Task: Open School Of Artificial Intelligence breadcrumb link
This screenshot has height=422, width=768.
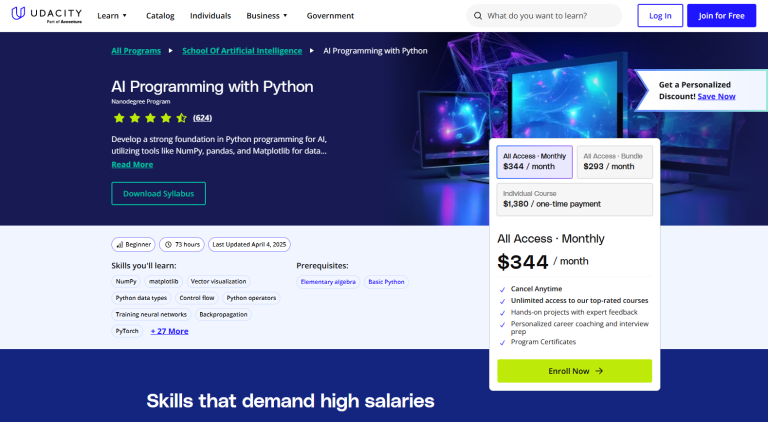Action: 242,50
